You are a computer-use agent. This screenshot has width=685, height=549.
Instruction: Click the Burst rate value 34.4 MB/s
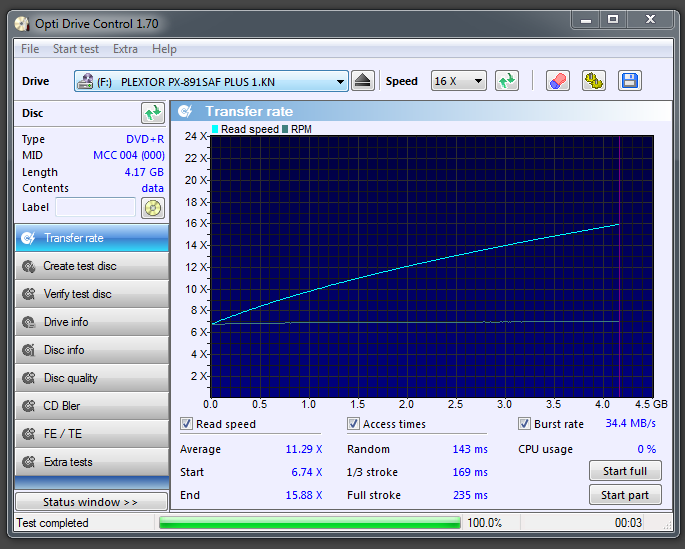[630, 423]
